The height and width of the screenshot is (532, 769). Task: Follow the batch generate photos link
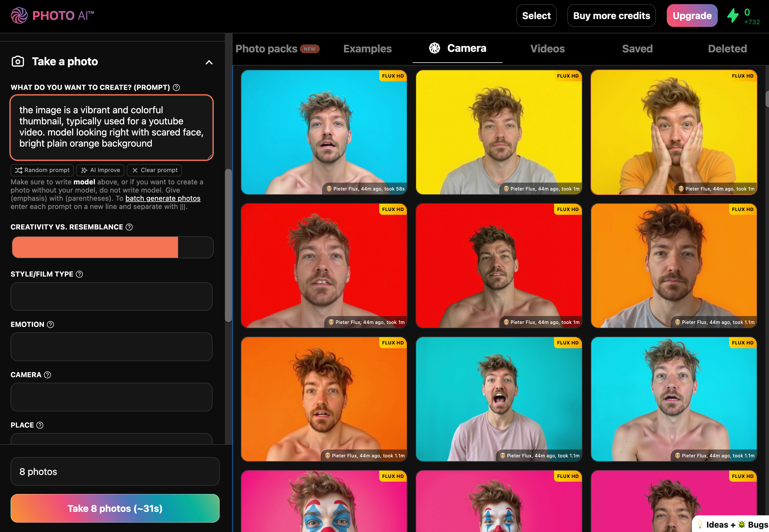163,198
